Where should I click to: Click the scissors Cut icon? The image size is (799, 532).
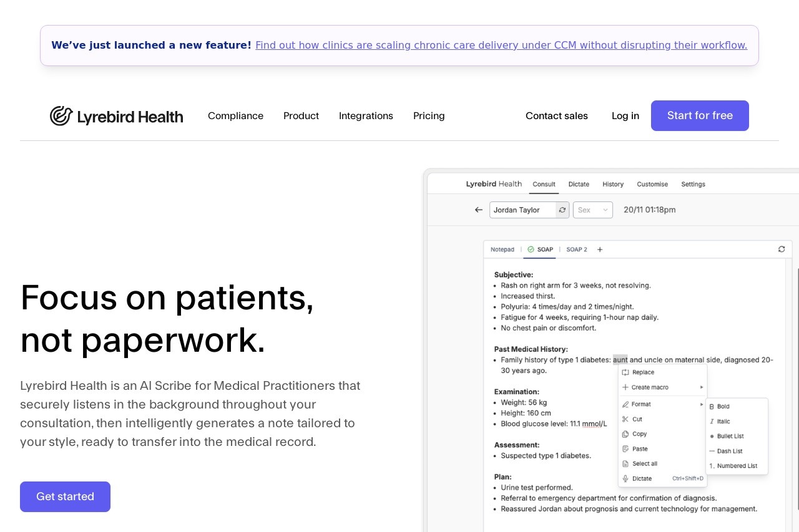pos(625,419)
